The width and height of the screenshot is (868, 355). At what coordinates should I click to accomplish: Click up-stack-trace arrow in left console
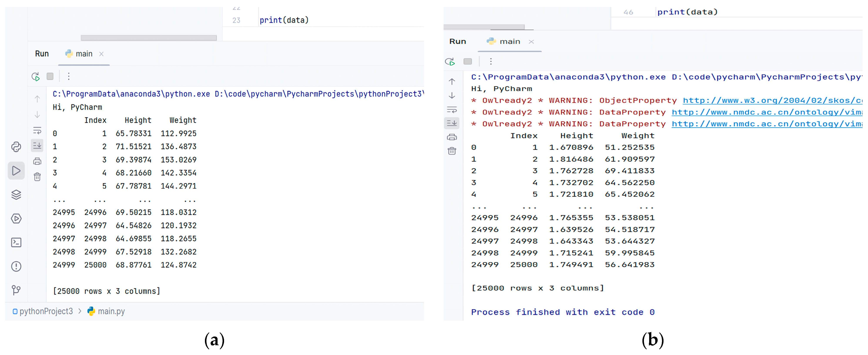37,99
